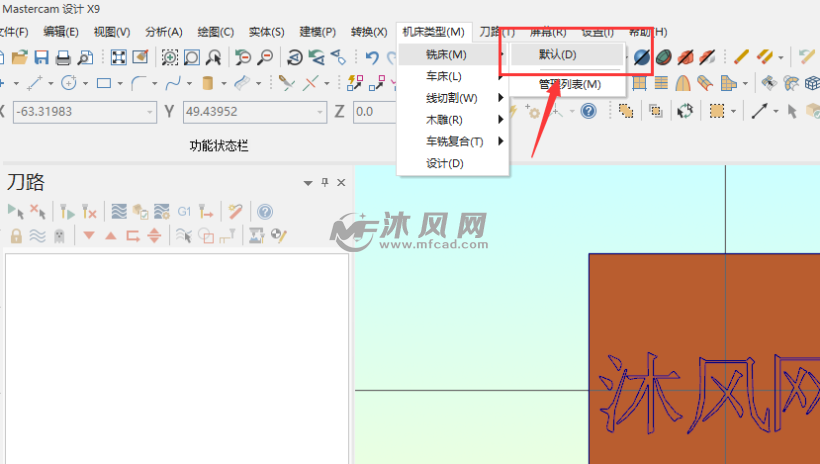Image resolution: width=820 pixels, height=464 pixels.
Task: Toggle toolpath display with the wave icon
Action: (38, 236)
